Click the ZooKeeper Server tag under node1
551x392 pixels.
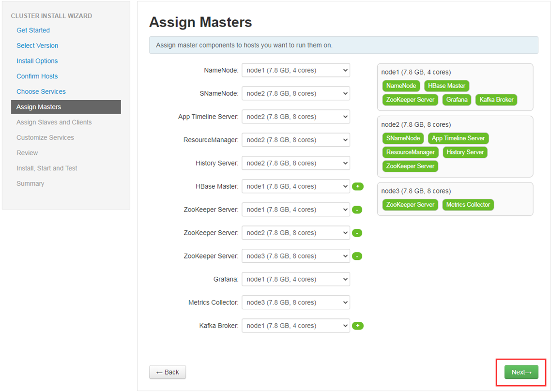pyautogui.click(x=410, y=100)
